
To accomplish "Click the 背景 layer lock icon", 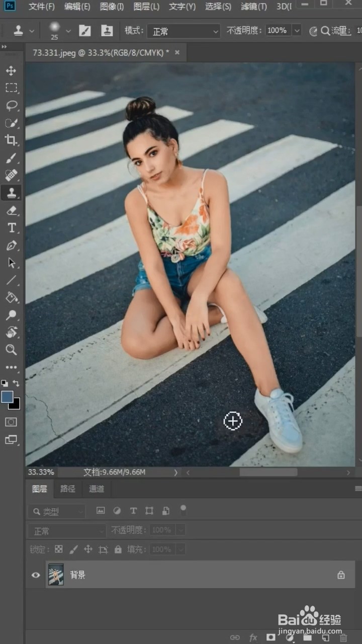I will [341, 575].
